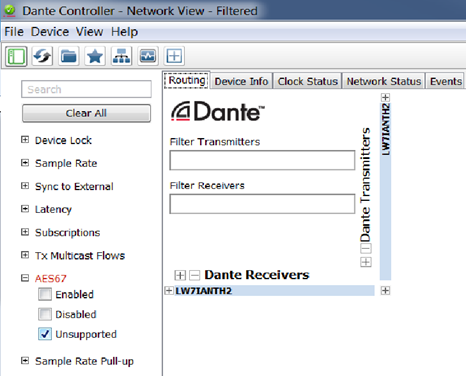
Task: Click the Filter Transmitters input field
Action: point(262,160)
